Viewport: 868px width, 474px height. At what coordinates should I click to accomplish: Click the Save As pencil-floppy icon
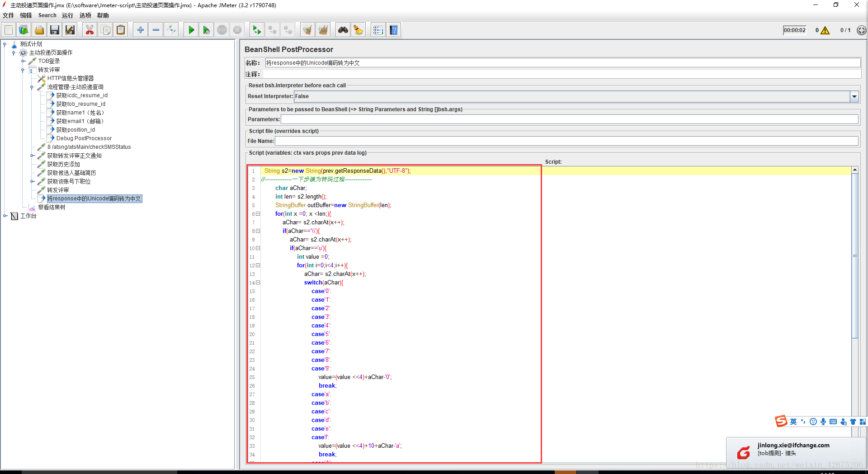pyautogui.click(x=70, y=30)
